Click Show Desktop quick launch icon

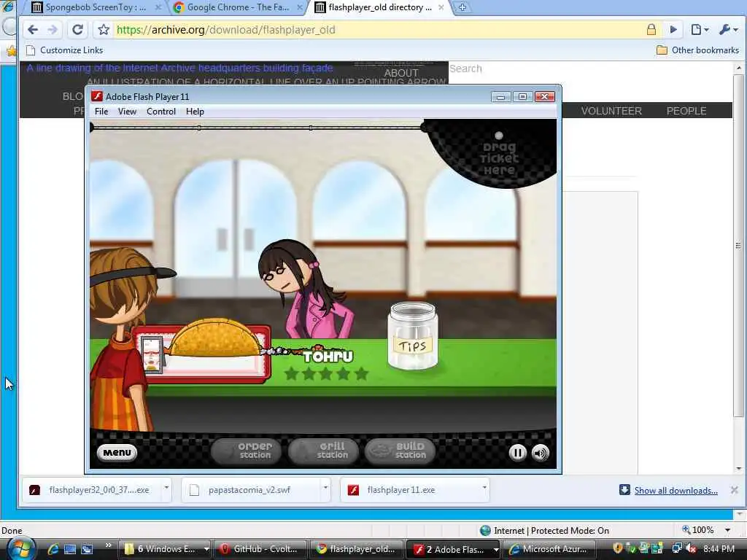70,549
